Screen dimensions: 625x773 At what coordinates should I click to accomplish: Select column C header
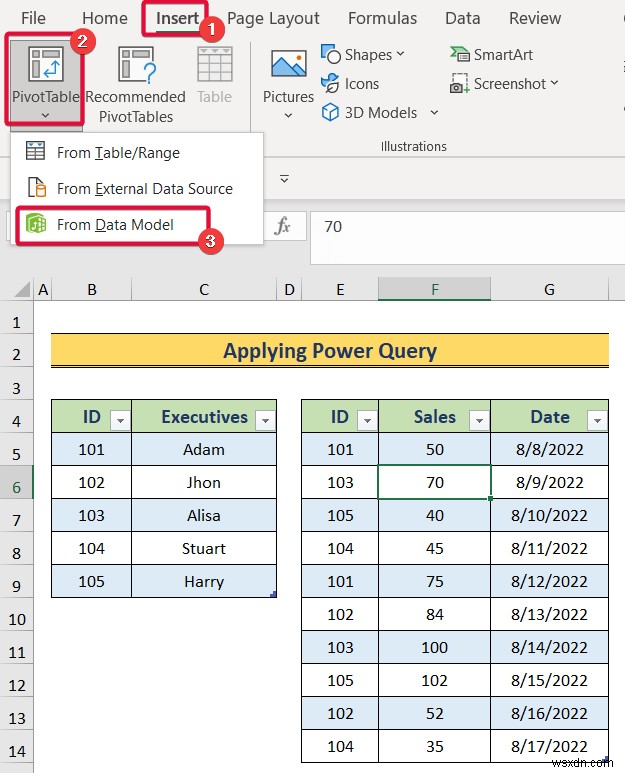tap(204, 289)
